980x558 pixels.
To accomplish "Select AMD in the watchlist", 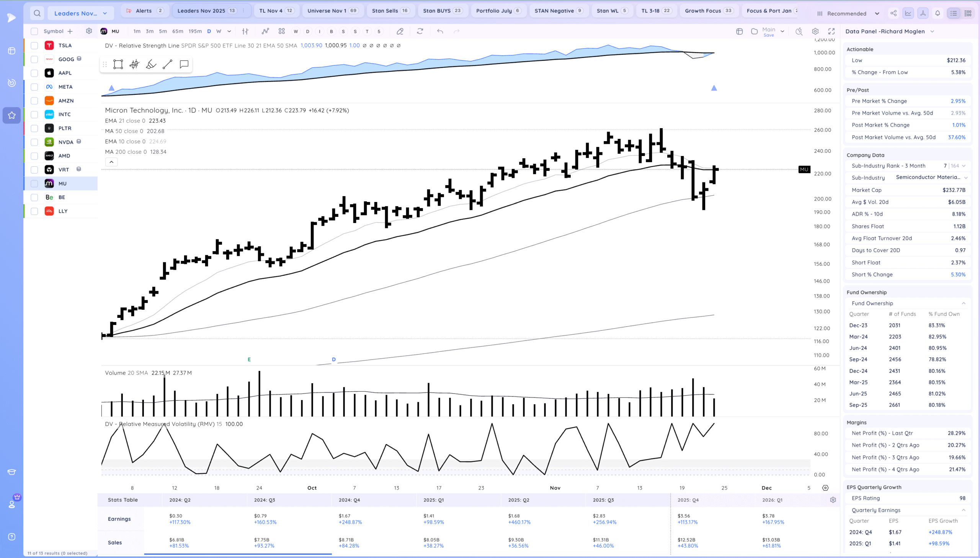I will point(64,156).
